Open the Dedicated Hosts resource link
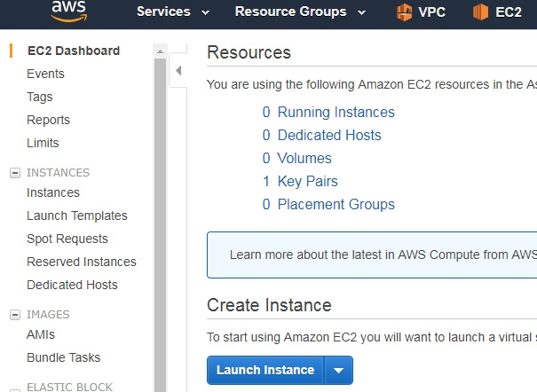537x392 pixels. [x=329, y=135]
